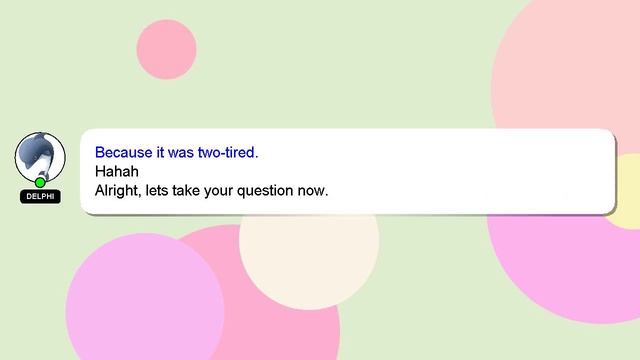This screenshot has height=360, width=640.
Task: Click the green online status dot
Action: [x=40, y=182]
